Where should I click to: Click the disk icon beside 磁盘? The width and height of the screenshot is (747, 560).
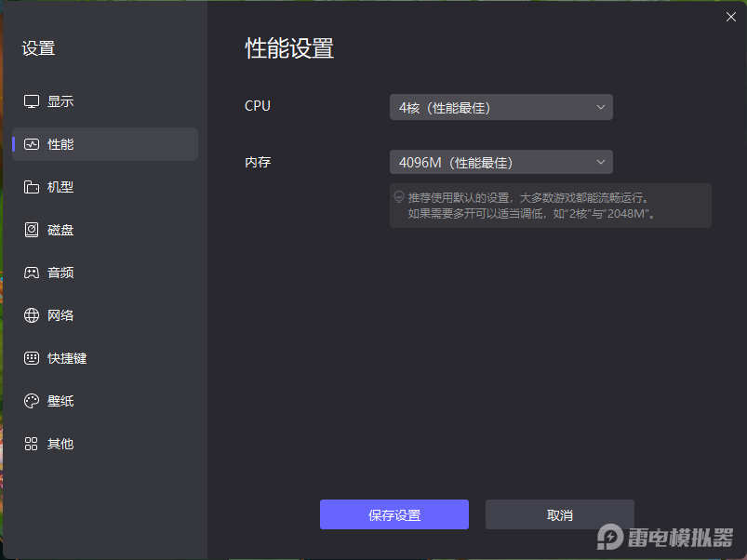point(32,230)
